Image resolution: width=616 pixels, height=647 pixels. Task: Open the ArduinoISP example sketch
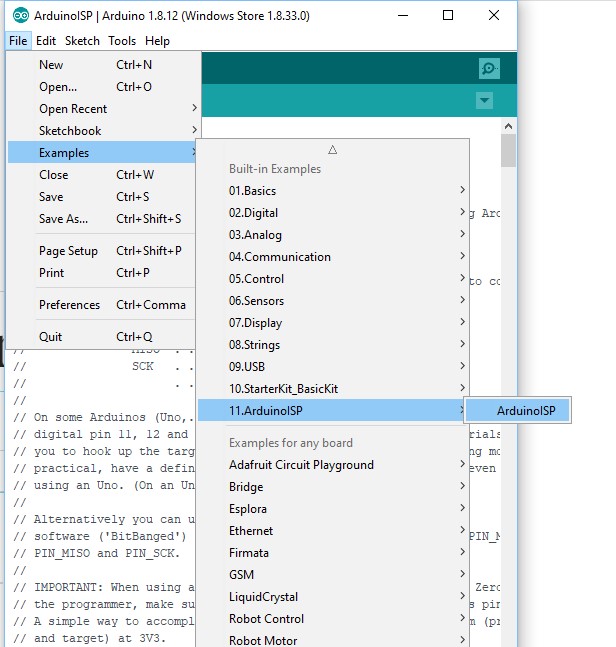coord(518,411)
